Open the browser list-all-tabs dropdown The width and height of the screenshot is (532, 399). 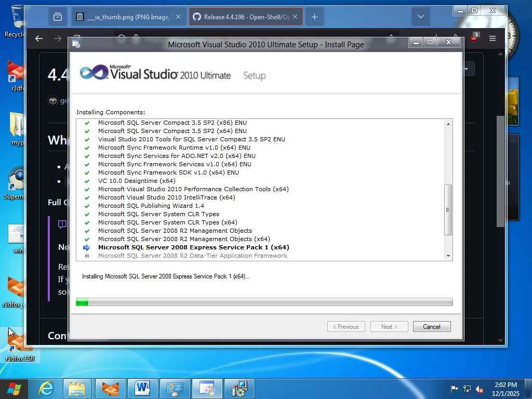420,17
